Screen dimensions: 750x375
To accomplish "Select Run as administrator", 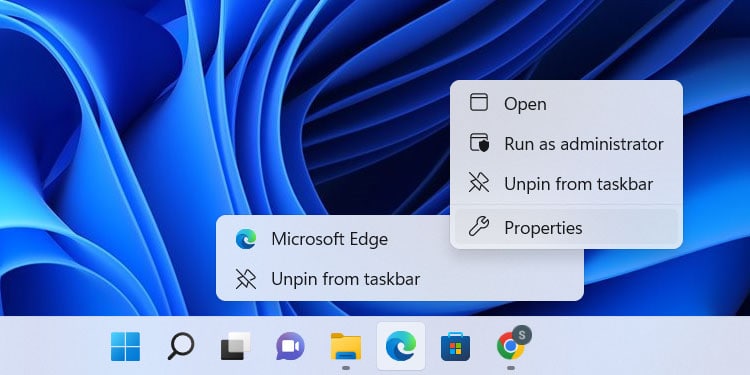I will (x=566, y=143).
